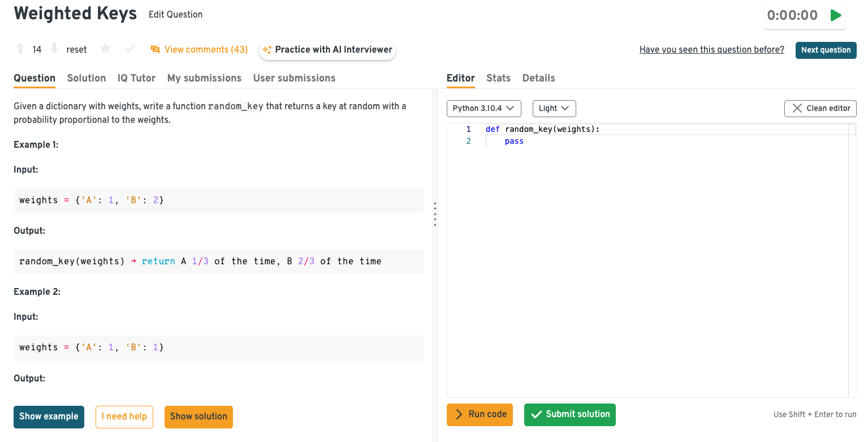
Task: Downvote the question with the down arrow
Action: [54, 49]
